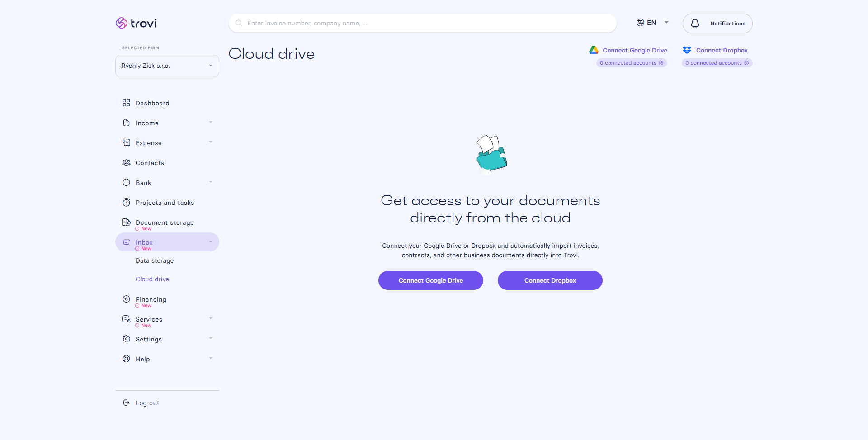Click the Log out arrow icon
Viewport: 868px width, 440px height.
[x=126, y=402]
